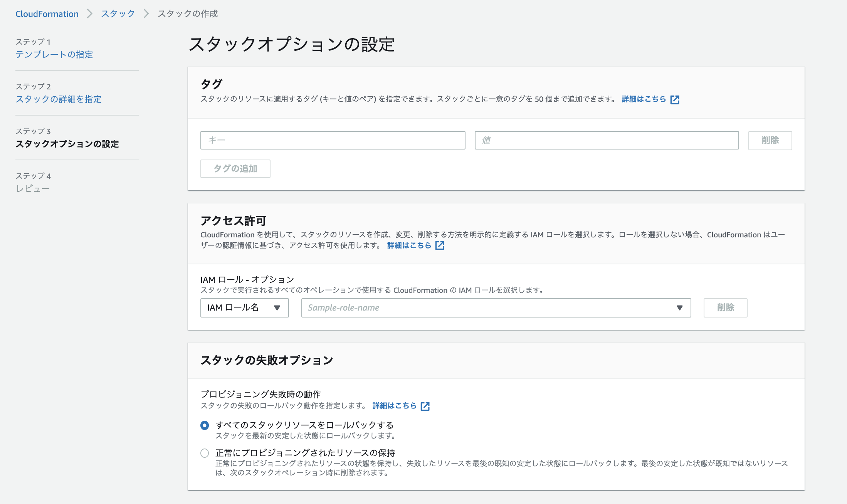The image size is (847, 504).
Task: Click the external-link icon in the タグ section
Action: (675, 99)
